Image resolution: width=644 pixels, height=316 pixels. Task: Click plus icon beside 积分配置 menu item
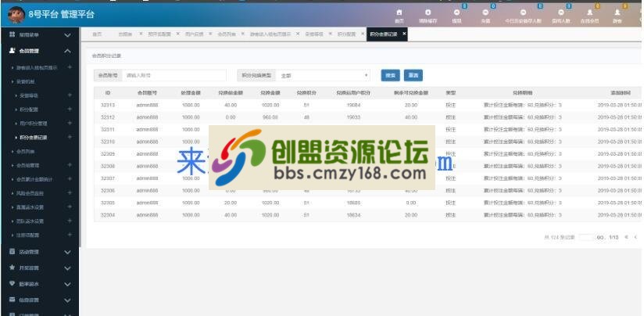click(70, 110)
